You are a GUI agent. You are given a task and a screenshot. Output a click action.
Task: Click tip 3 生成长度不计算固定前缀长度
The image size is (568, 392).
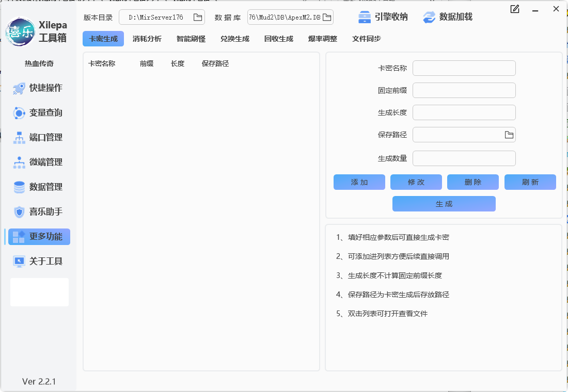click(x=389, y=276)
